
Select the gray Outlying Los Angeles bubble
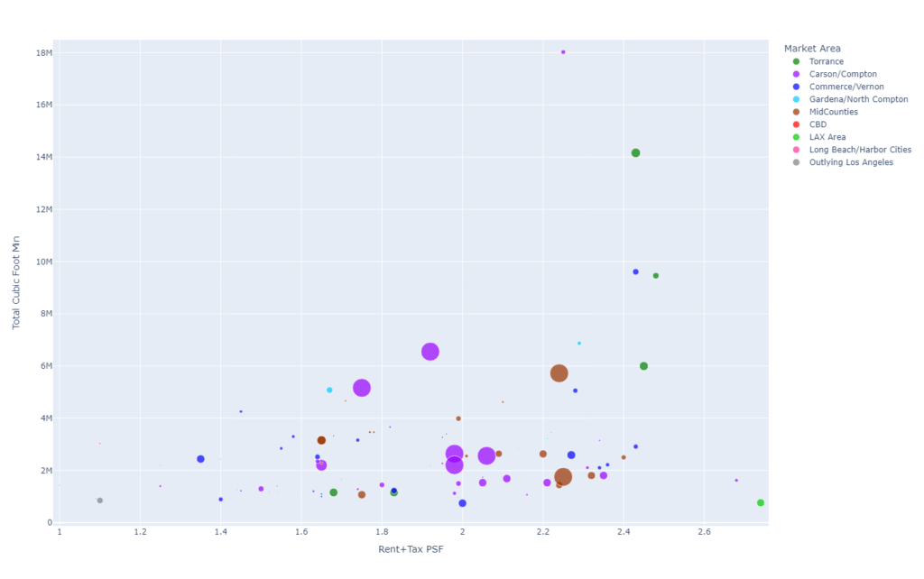(100, 501)
